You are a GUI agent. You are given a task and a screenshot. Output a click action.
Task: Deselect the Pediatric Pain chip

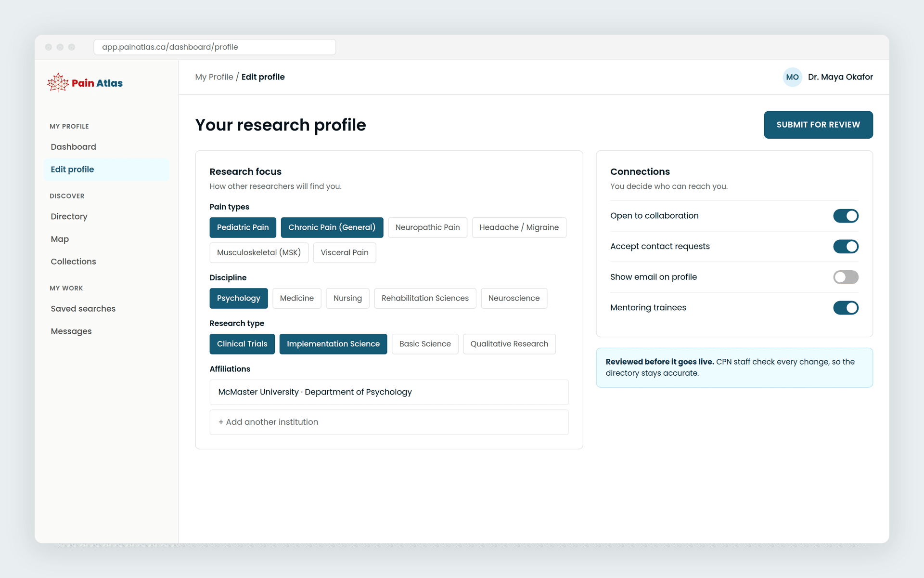pos(243,227)
